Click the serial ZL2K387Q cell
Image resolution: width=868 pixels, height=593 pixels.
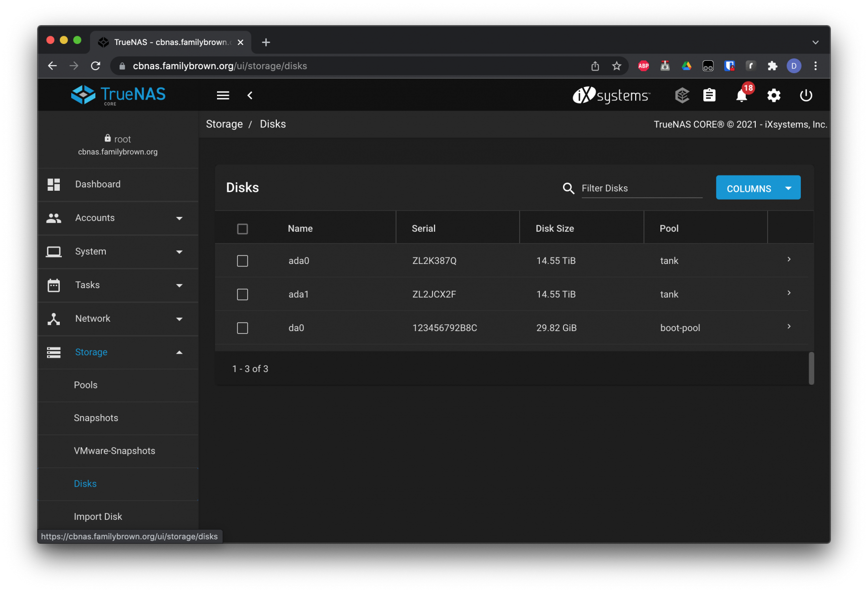(x=434, y=261)
